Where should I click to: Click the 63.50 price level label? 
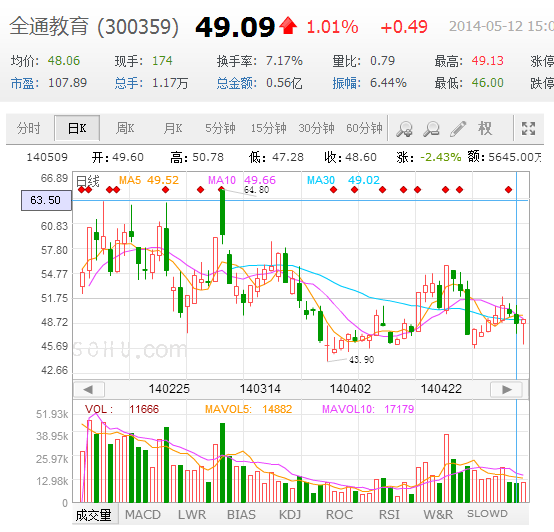pyautogui.click(x=46, y=200)
